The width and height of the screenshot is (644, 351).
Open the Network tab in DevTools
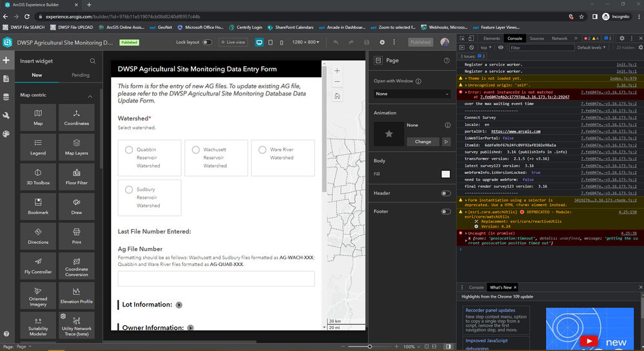(560, 38)
